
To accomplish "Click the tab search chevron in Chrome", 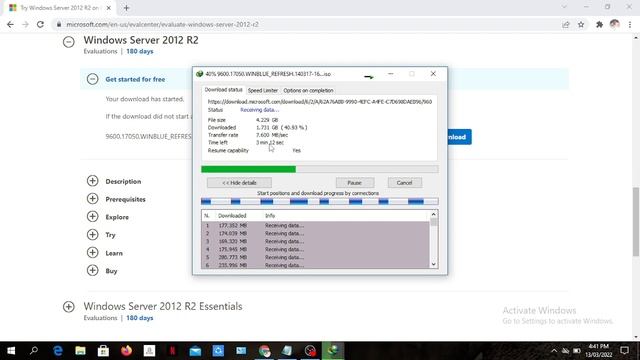I will coord(564,7).
